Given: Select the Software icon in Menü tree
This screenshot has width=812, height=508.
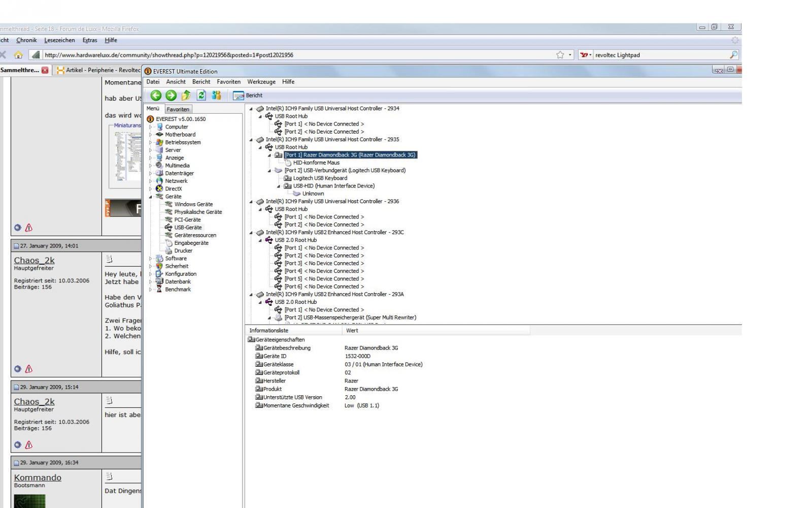Looking at the screenshot, I should (x=160, y=258).
